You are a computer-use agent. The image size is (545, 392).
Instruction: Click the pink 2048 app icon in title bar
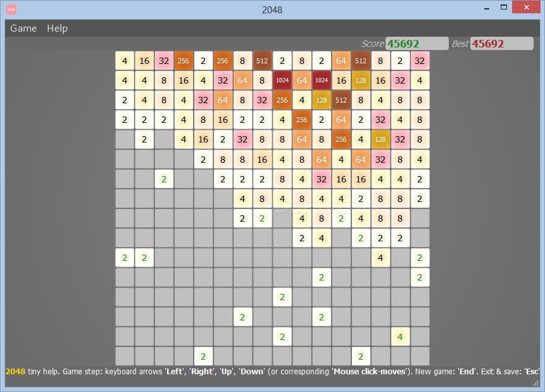click(11, 9)
